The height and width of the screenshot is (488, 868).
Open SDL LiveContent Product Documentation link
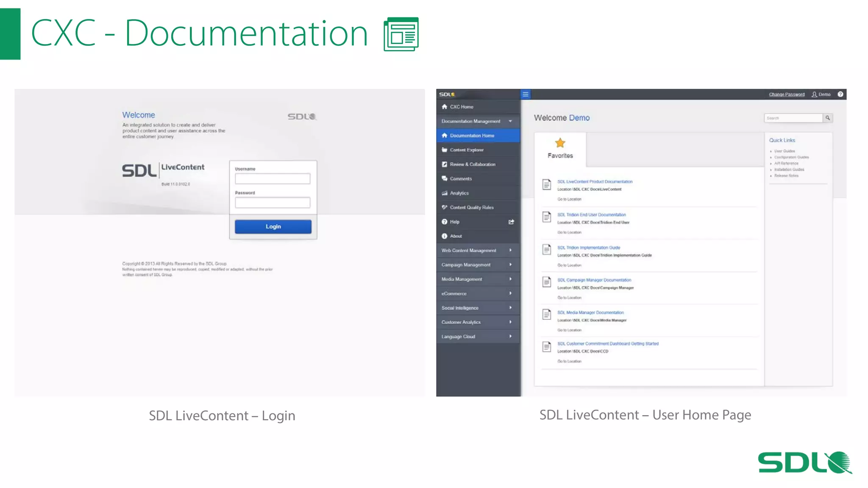(x=595, y=182)
